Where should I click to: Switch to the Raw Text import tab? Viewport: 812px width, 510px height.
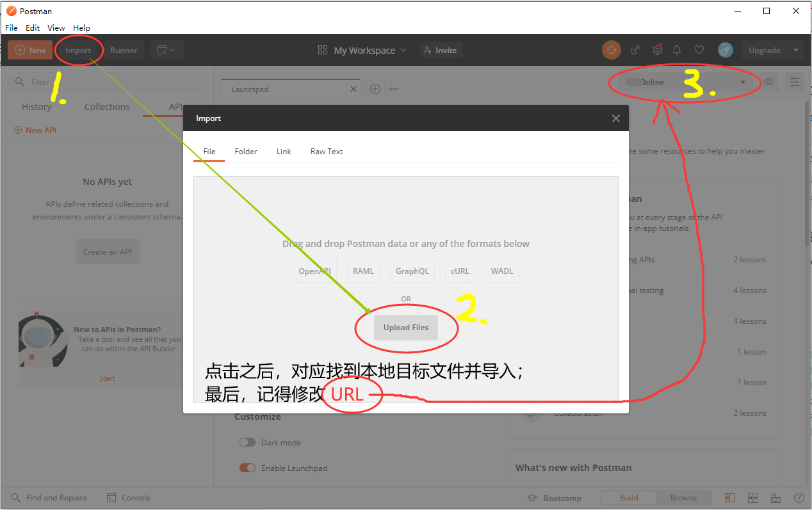326,151
